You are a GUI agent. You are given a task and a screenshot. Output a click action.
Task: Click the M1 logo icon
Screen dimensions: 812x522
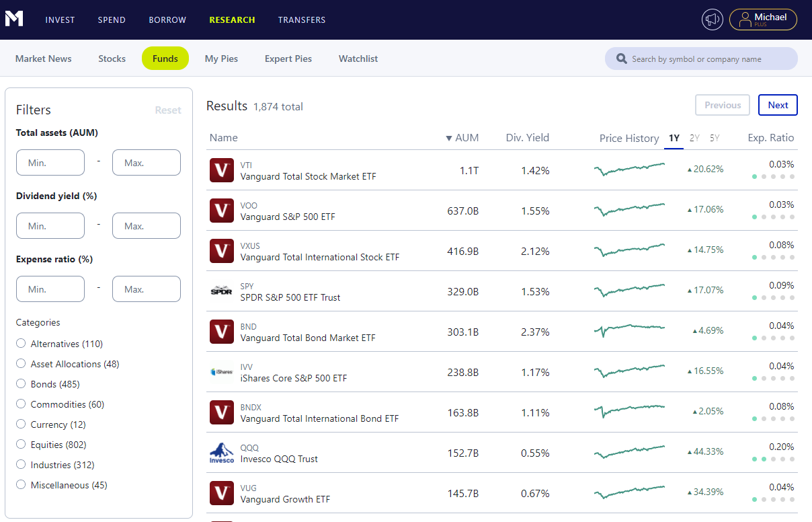pyautogui.click(x=14, y=19)
